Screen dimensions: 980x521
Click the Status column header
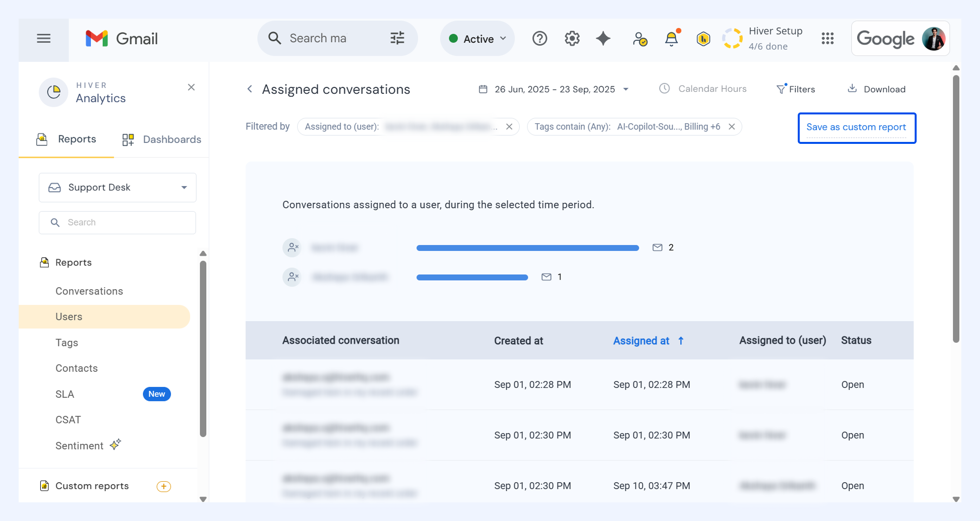point(856,340)
